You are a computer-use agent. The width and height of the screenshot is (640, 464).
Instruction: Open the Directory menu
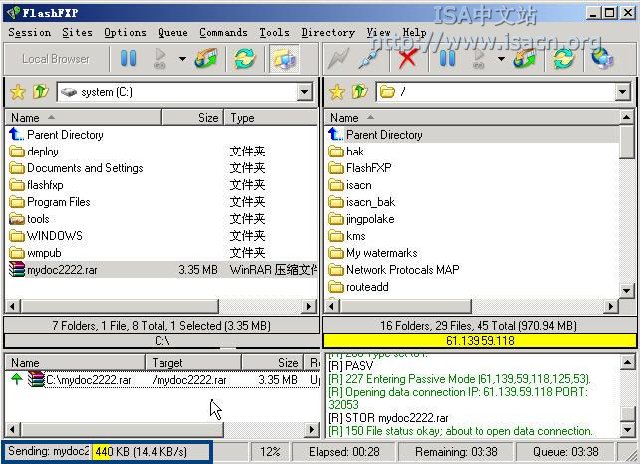click(x=328, y=33)
